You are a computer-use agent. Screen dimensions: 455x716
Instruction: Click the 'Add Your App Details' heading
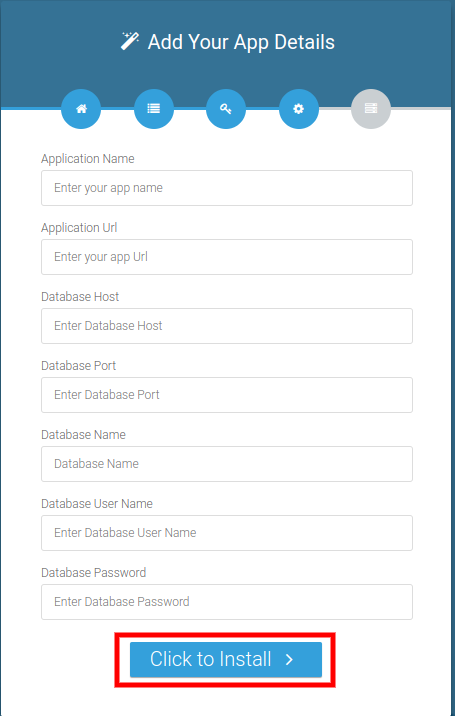(x=241, y=42)
